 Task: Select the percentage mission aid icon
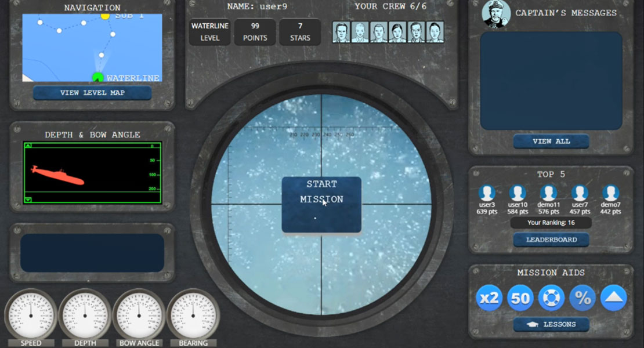pos(583,298)
